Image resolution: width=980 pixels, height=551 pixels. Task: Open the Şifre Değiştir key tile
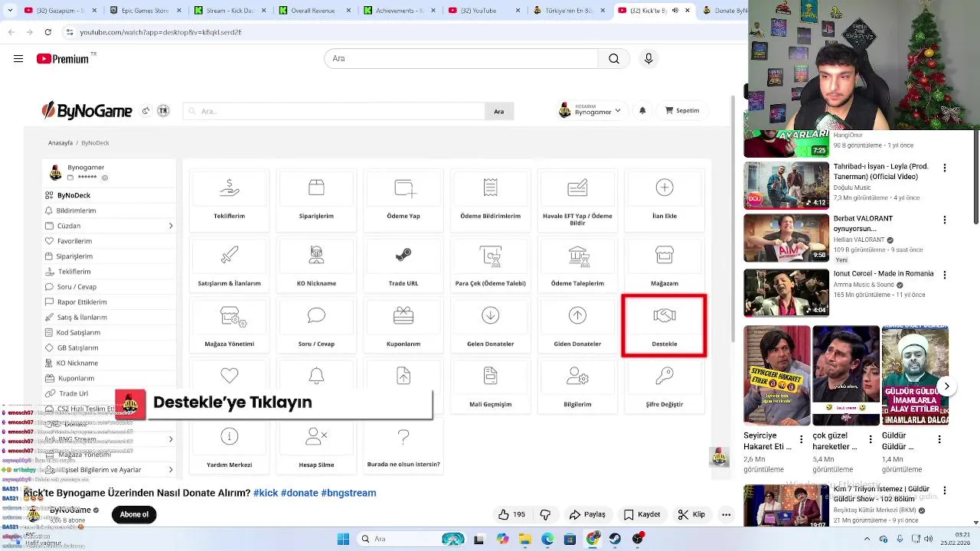[665, 386]
